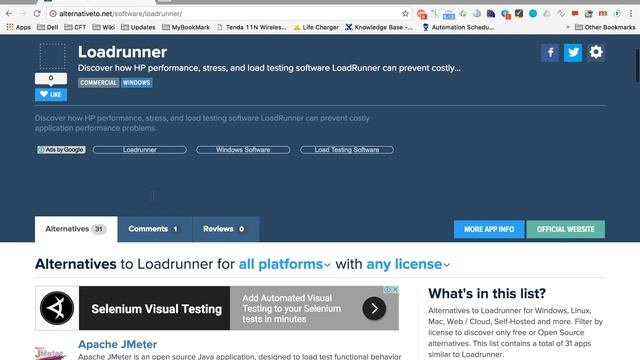Click the teal circle extension icon
The width and height of the screenshot is (640, 360).
(x=533, y=13)
